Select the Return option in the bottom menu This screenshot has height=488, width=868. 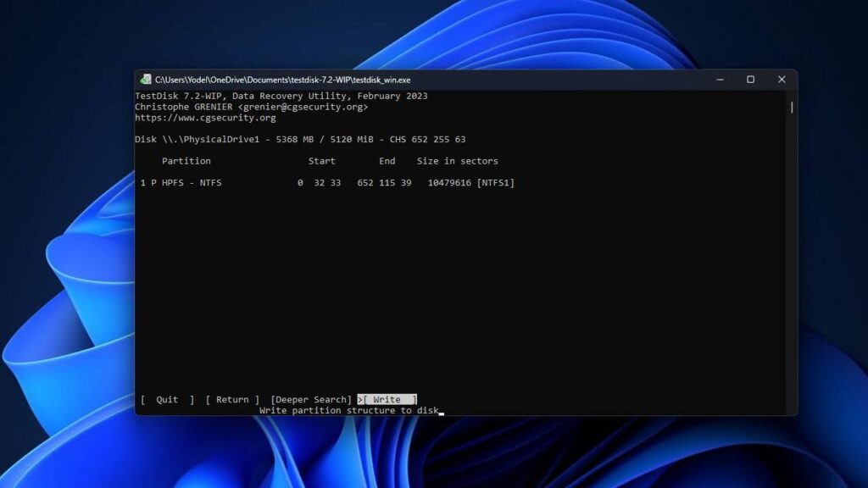pyautogui.click(x=231, y=398)
